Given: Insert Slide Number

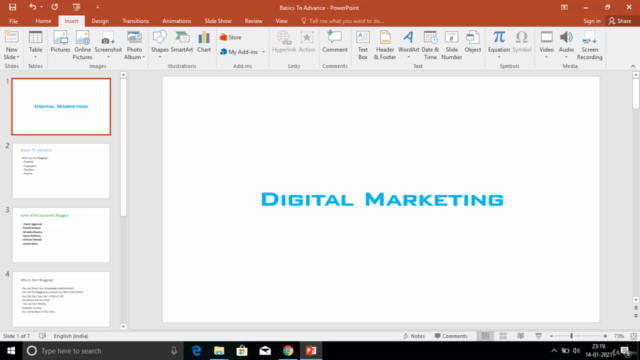Looking at the screenshot, I should coord(451,45).
